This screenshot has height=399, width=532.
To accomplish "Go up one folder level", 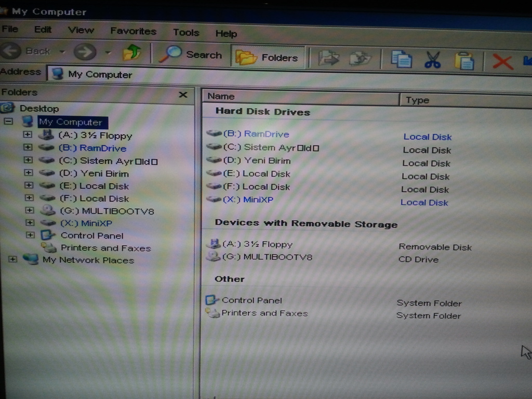I will pos(131,52).
